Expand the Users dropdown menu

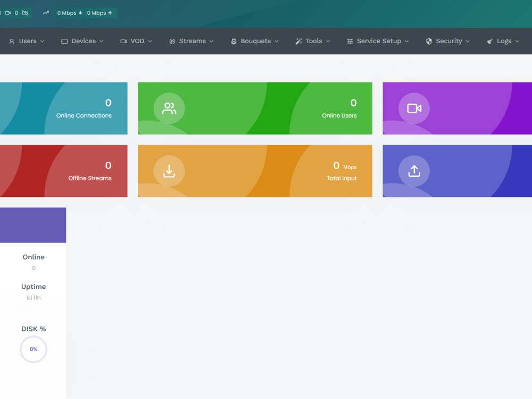[x=26, y=41]
